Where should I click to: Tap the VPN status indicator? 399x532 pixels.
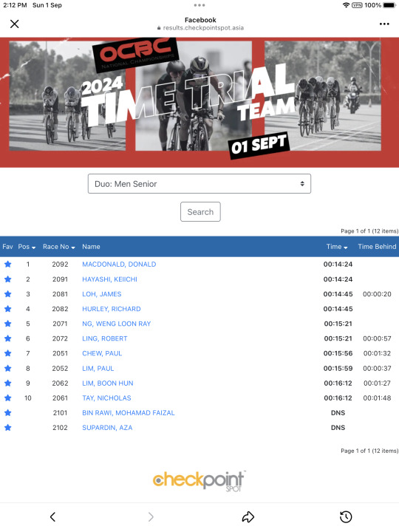(x=357, y=5)
